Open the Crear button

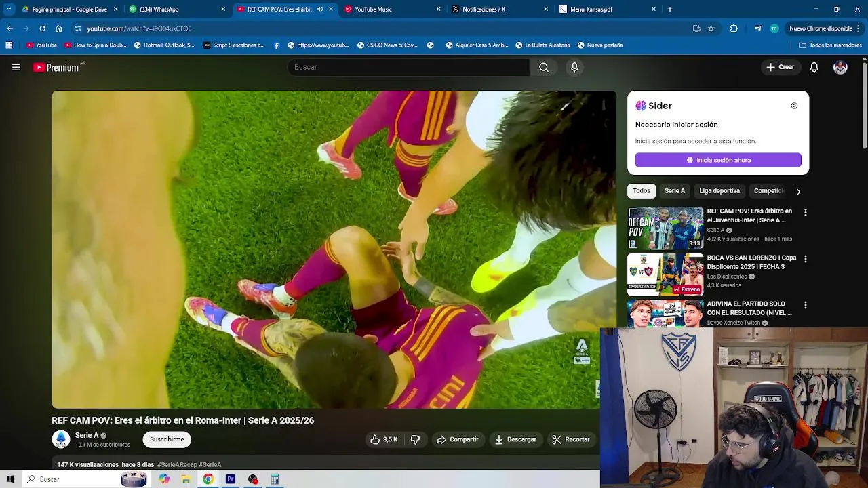781,67
